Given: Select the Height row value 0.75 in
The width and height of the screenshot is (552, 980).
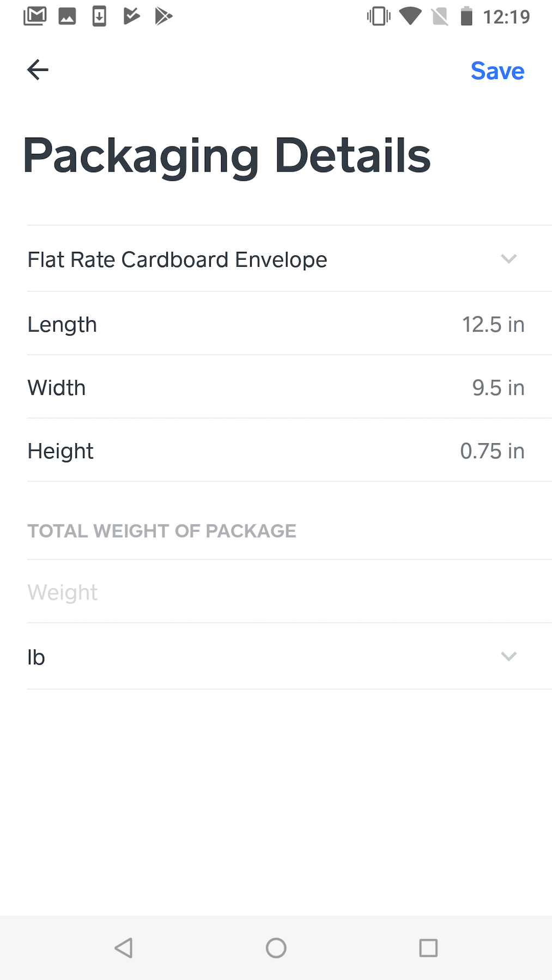Looking at the screenshot, I should coord(492,451).
